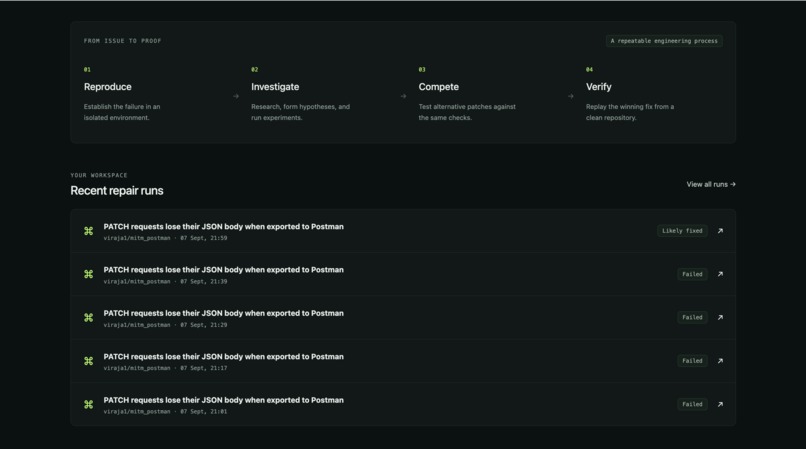Click the '03' step number above Compete
This screenshot has height=449, width=806.
[422, 69]
